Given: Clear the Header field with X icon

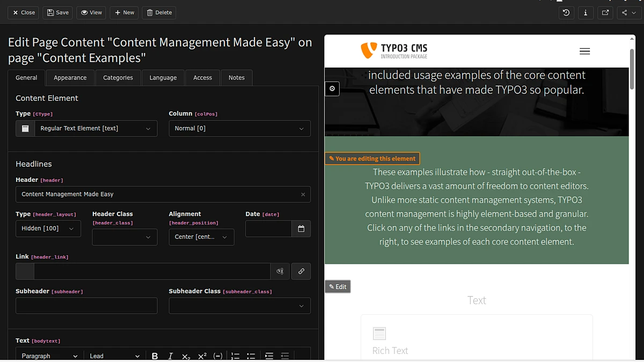Looking at the screenshot, I should pyautogui.click(x=303, y=195).
